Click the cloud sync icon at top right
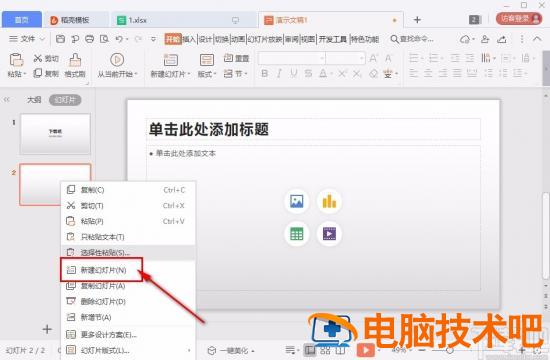This screenshot has width=550, height=360. [465, 39]
